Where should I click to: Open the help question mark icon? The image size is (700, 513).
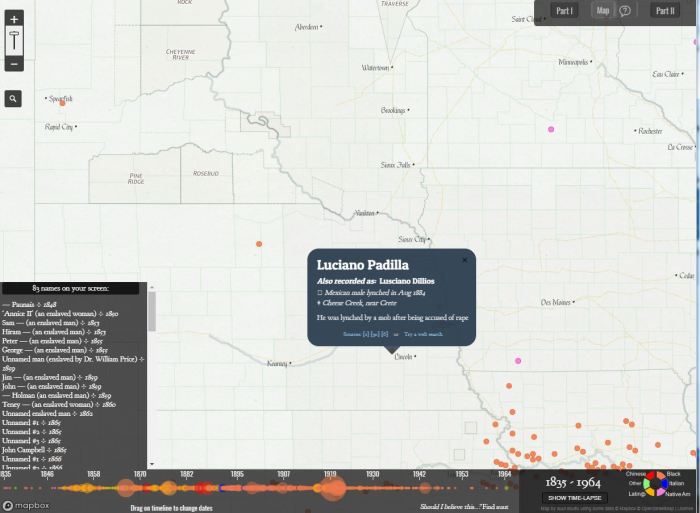[x=625, y=11]
